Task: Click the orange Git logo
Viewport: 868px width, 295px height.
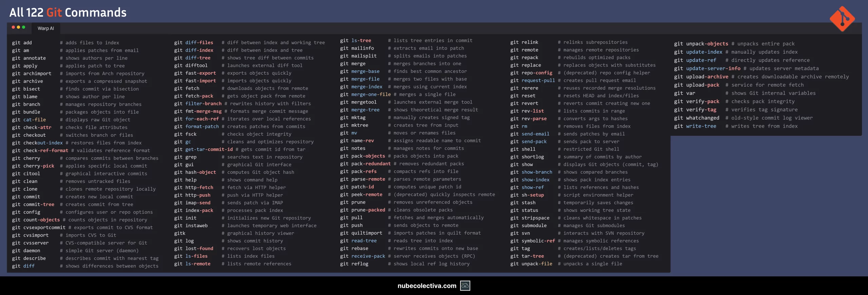Action: tap(842, 19)
